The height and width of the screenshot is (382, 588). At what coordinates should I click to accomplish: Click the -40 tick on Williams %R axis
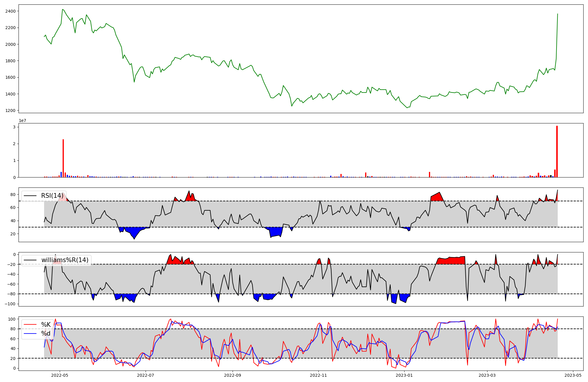(x=12, y=274)
